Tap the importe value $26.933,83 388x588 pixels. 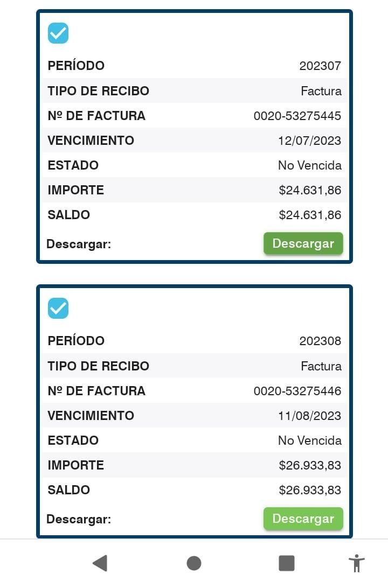coord(310,465)
